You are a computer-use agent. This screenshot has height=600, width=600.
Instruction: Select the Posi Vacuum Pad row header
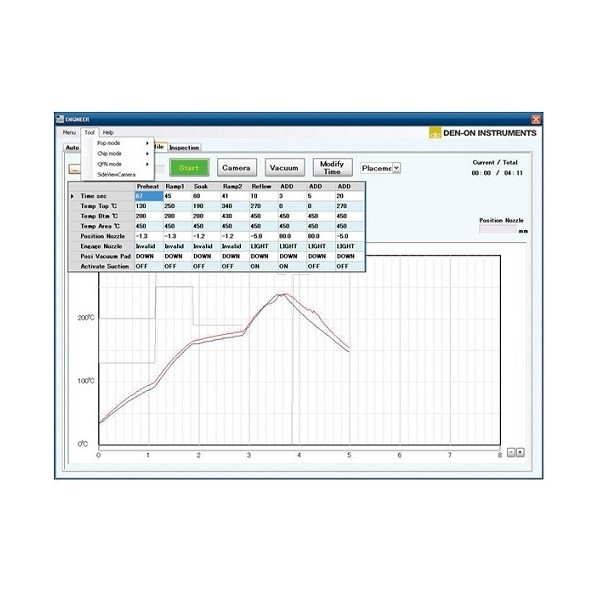click(102, 256)
